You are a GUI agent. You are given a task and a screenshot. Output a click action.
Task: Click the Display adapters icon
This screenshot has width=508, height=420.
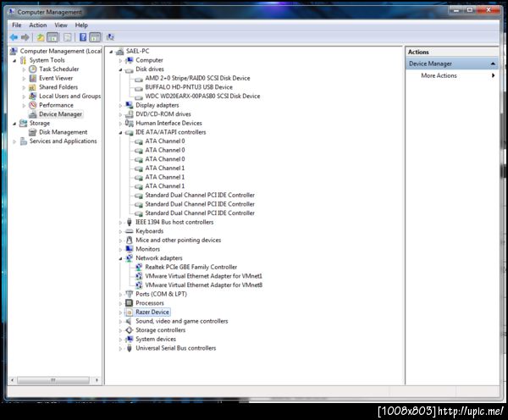click(x=130, y=105)
